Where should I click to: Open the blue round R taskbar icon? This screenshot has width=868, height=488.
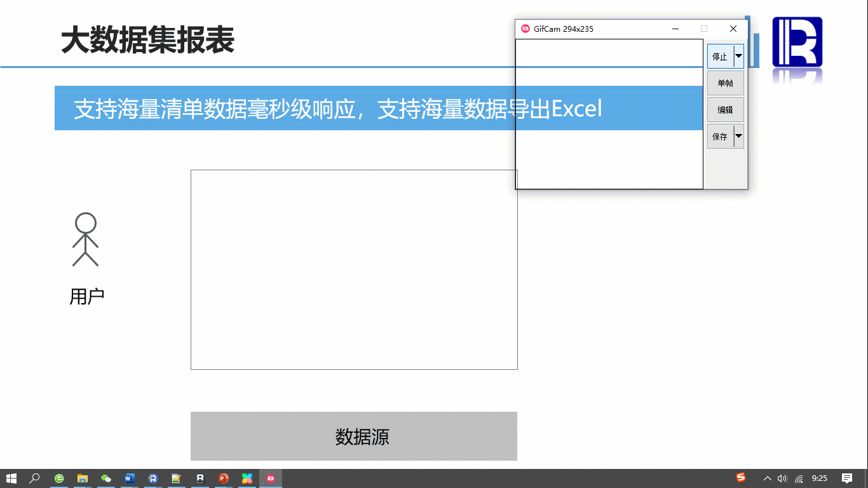(x=153, y=478)
